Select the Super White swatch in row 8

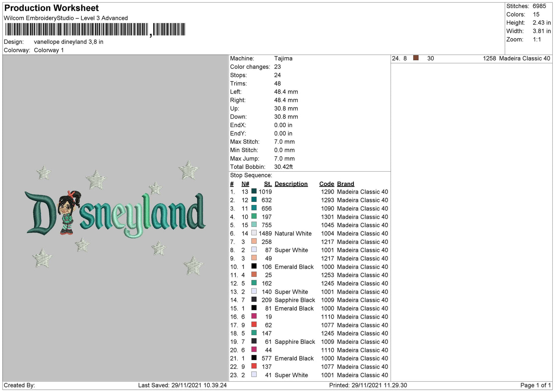pos(254,250)
